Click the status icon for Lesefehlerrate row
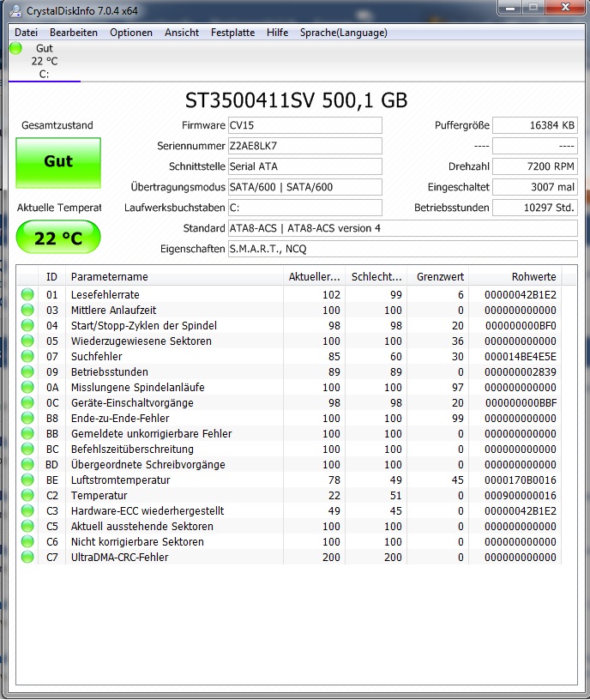 tap(27, 294)
